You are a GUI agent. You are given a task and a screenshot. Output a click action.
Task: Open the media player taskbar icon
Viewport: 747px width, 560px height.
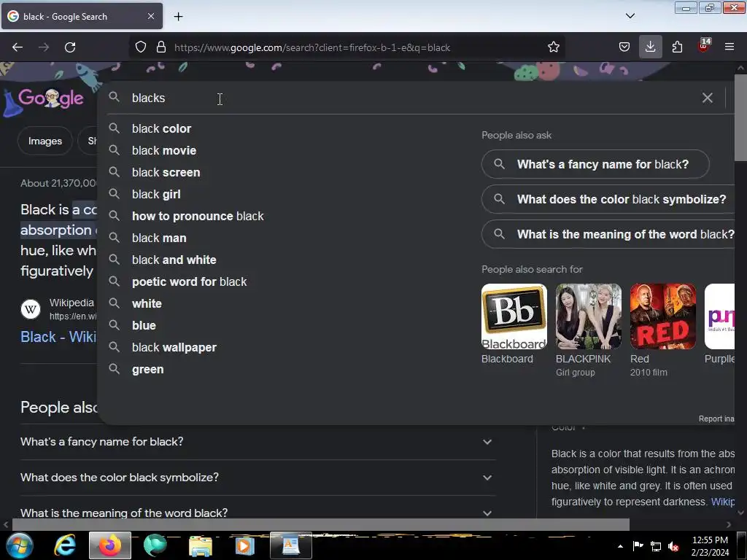click(245, 545)
